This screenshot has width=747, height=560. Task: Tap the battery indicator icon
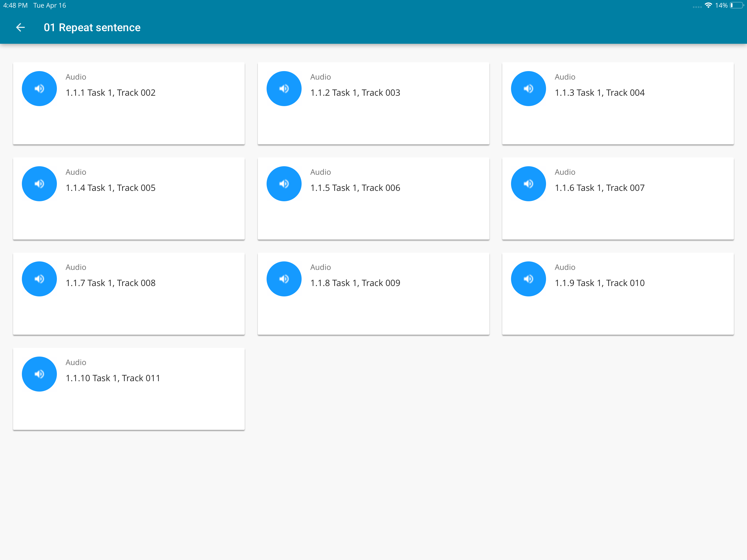(737, 5)
